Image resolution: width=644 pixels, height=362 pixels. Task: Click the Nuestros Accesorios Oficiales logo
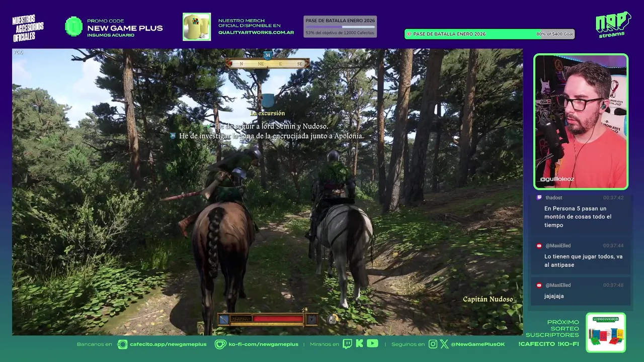[x=28, y=28]
